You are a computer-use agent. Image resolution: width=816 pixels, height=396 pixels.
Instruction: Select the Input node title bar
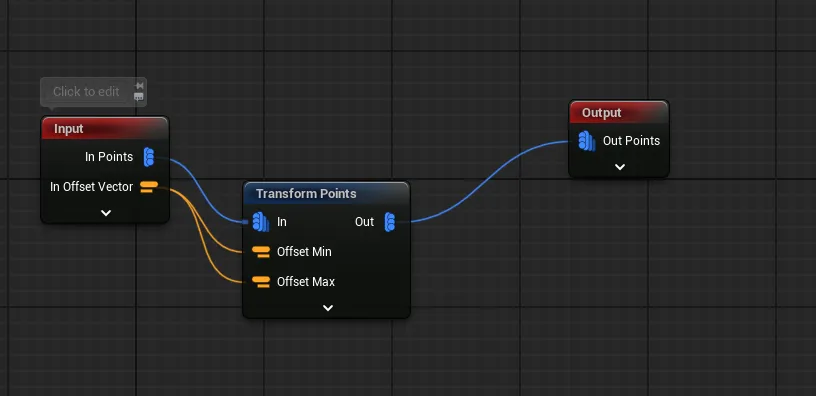(x=105, y=129)
